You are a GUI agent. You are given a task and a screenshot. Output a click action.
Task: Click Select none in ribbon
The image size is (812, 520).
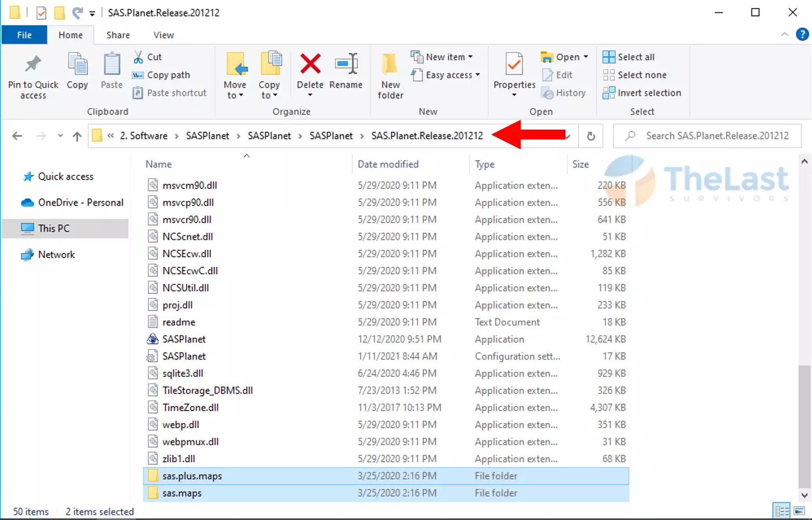tap(634, 75)
